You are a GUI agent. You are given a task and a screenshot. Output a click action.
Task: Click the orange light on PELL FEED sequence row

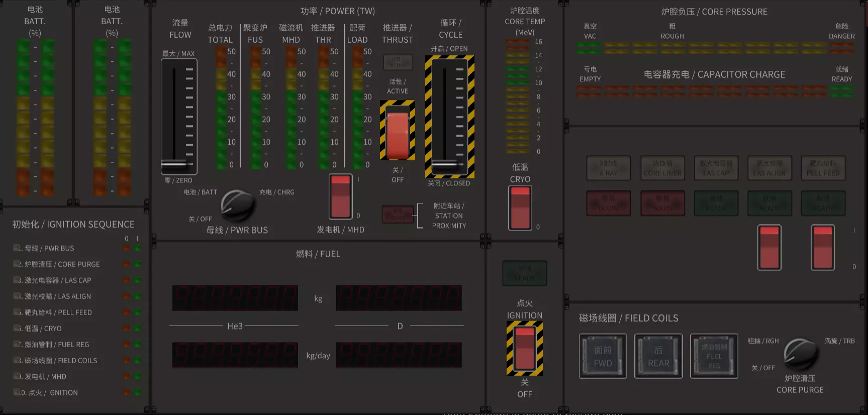(126, 313)
